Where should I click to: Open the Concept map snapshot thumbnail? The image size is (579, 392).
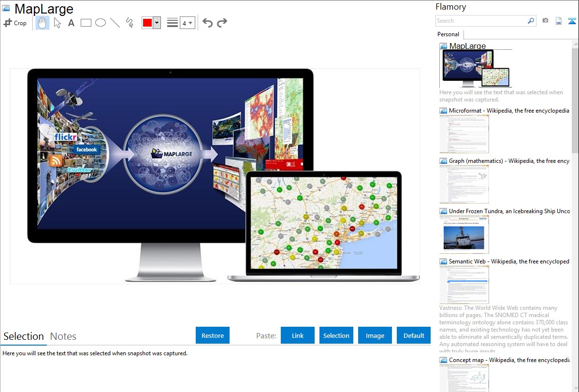tap(464, 378)
